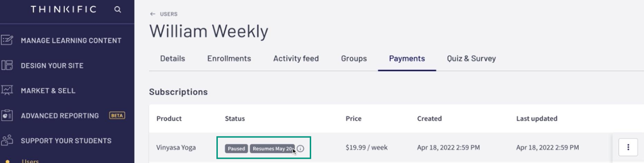Switch to the Enrollments tab
Screen dimensions: 644x163
click(229, 58)
